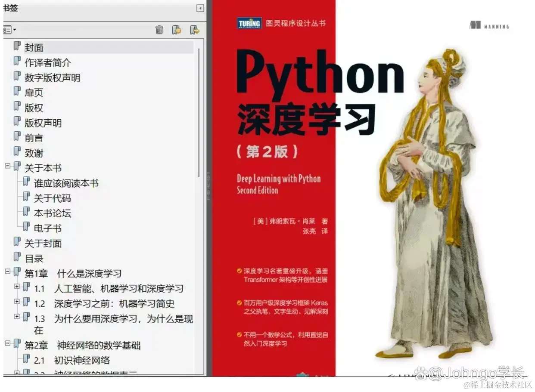Open the 目录 bookmark
The width and height of the screenshot is (535, 392).
(34, 259)
